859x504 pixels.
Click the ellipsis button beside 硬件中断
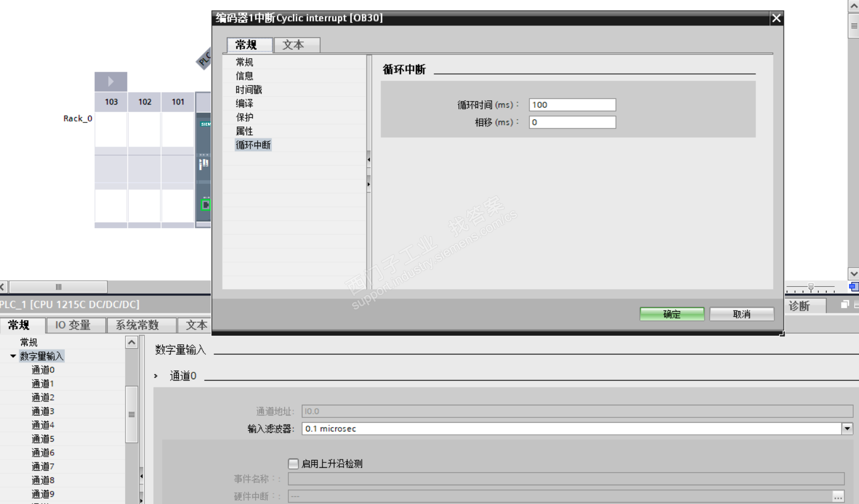[x=838, y=496]
